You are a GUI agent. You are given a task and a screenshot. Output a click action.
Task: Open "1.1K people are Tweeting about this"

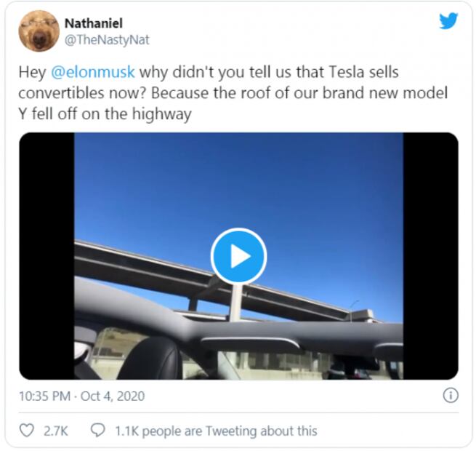tap(216, 431)
